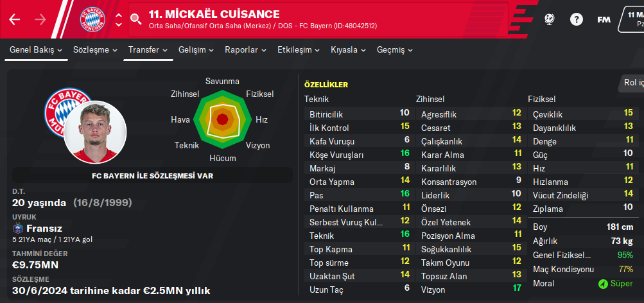
Task: Click the back navigation arrow
Action: coord(15,19)
